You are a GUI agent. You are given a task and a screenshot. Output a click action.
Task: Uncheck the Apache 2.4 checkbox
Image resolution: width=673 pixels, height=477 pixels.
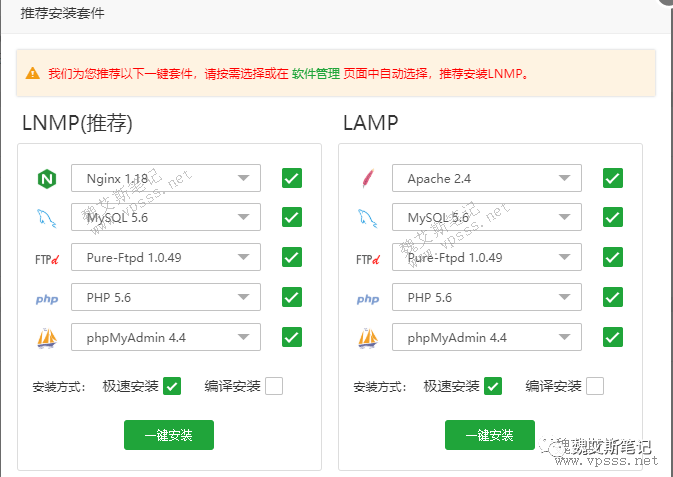[613, 178]
